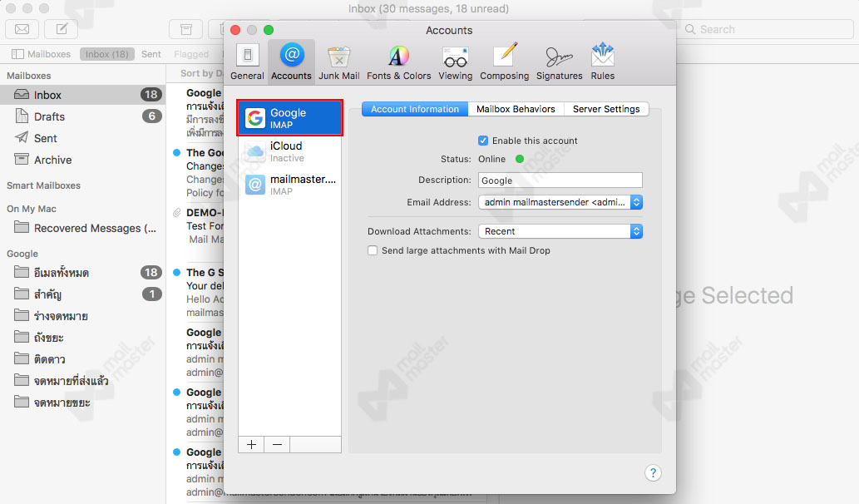Image resolution: width=859 pixels, height=504 pixels.
Task: Add a new account with plus button
Action: (x=251, y=444)
